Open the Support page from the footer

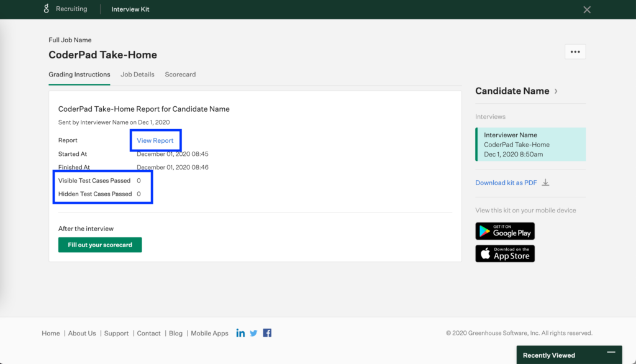[x=116, y=333]
